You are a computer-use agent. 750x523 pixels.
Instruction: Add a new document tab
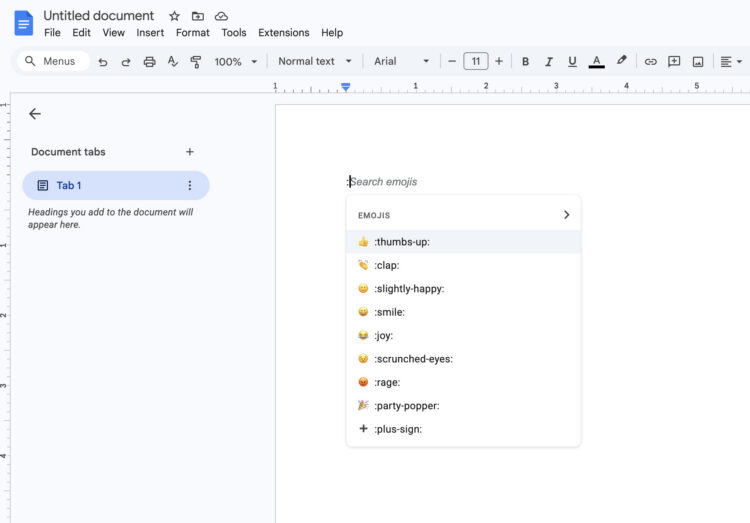point(190,152)
